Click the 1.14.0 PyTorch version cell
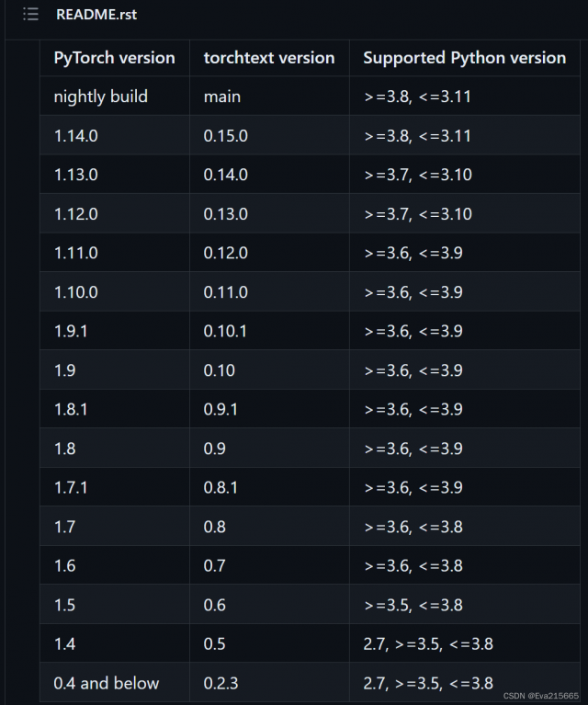This screenshot has height=705, width=588. [76, 136]
